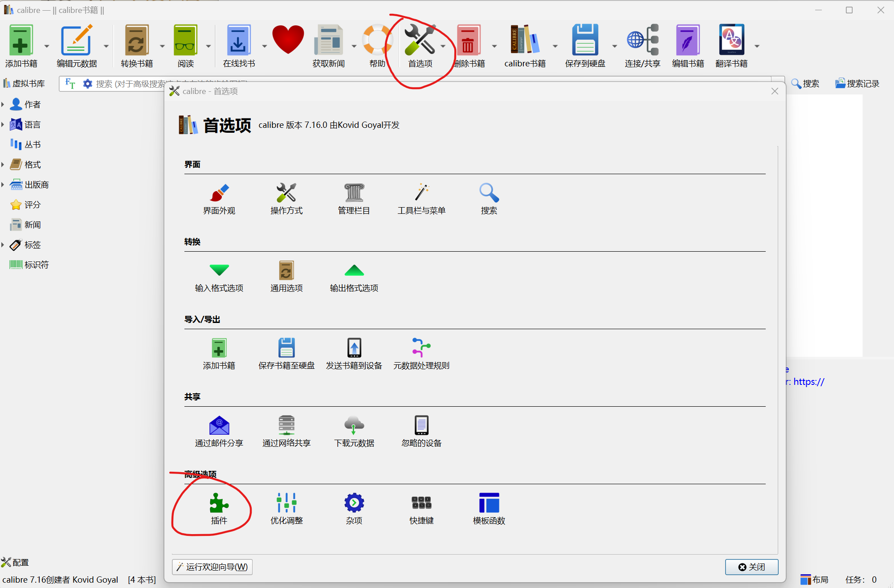Screen dimensions: 894x588
Task: Open the 界面外观 preferences
Action: coord(219,199)
